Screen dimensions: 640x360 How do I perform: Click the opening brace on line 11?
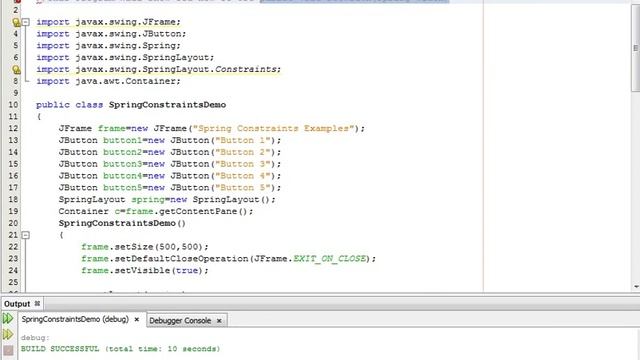[39, 117]
